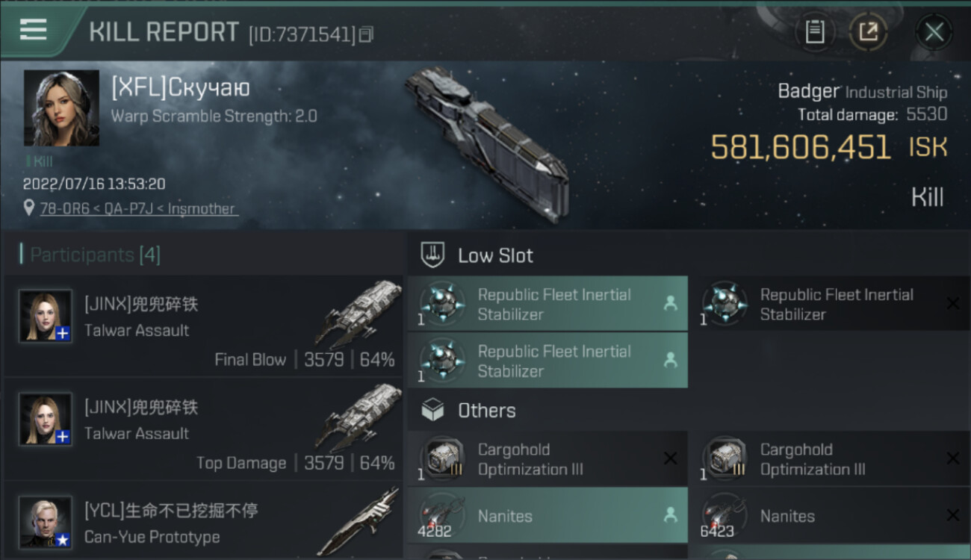This screenshot has width=971, height=560.
Task: Click the right Cargohold Optimization III item
Action: tap(829, 459)
